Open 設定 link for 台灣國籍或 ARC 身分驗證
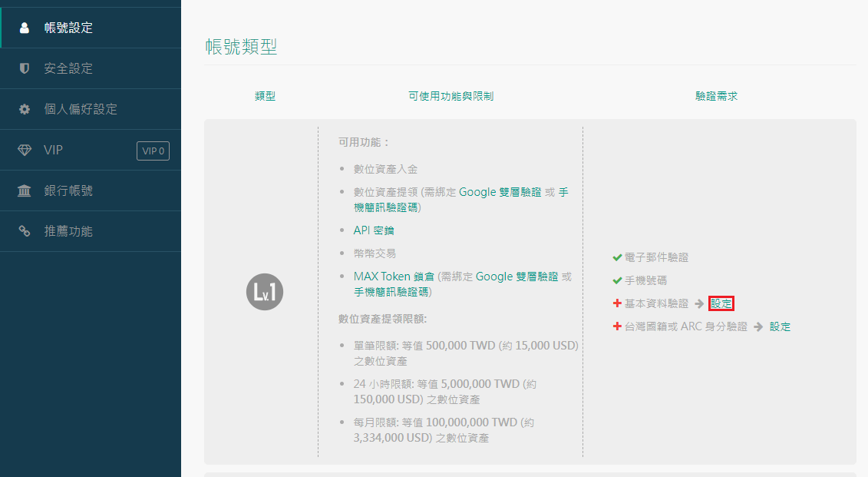This screenshot has height=477, width=868. tap(780, 326)
